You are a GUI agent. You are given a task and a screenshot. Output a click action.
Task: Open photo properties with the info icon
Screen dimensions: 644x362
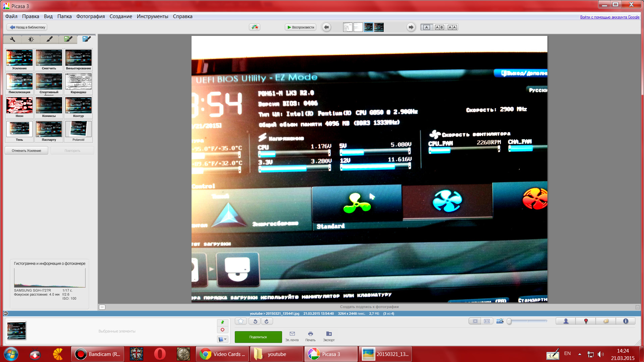coord(626,321)
